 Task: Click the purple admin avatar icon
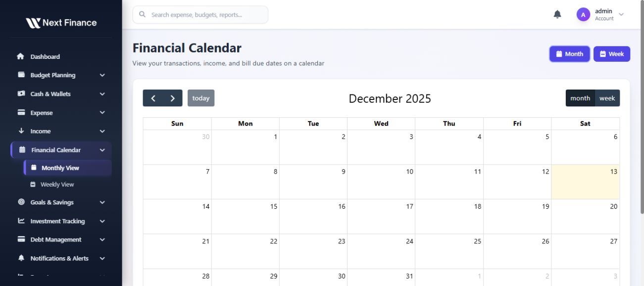pos(583,15)
